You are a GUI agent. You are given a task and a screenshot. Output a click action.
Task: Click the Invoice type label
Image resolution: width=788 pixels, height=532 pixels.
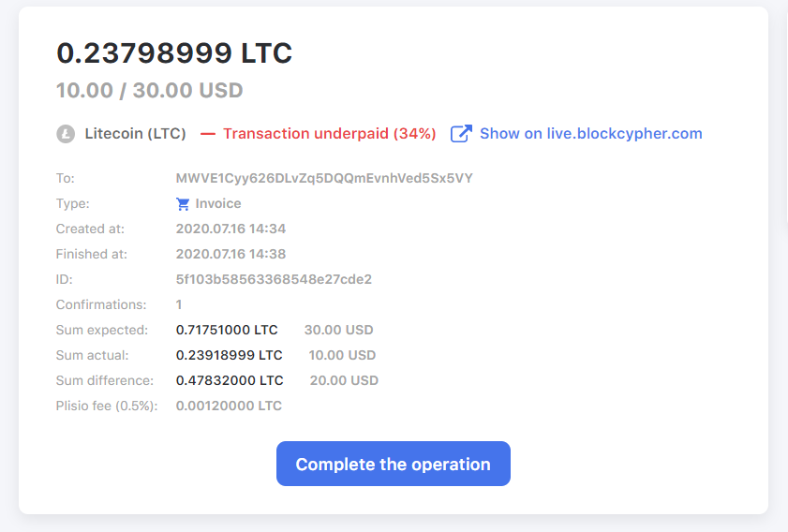coord(218,203)
